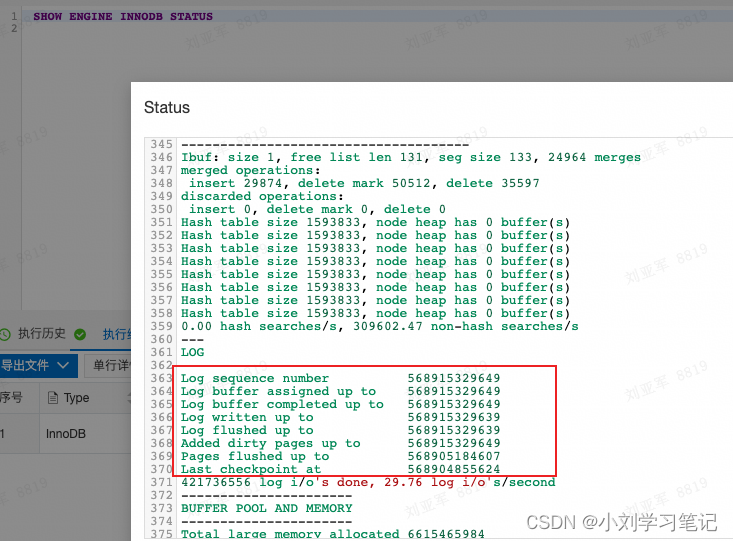Click the 'Log flushed up to' line
Image resolution: width=733 pixels, height=541 pixels.
[340, 430]
